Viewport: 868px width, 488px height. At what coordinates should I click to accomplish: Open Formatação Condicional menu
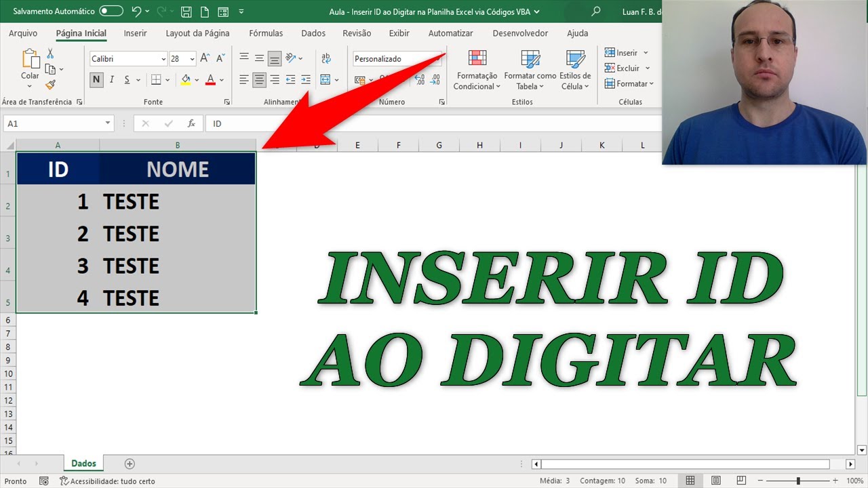point(477,70)
